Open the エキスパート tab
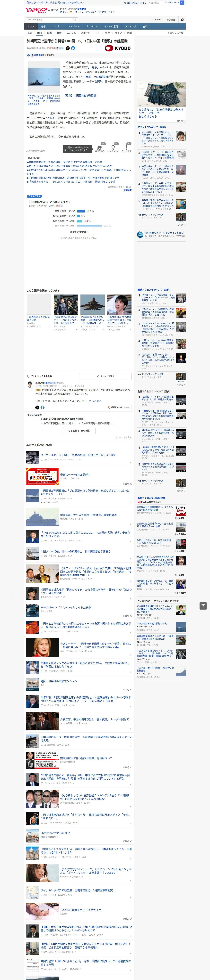 point(72,27)
